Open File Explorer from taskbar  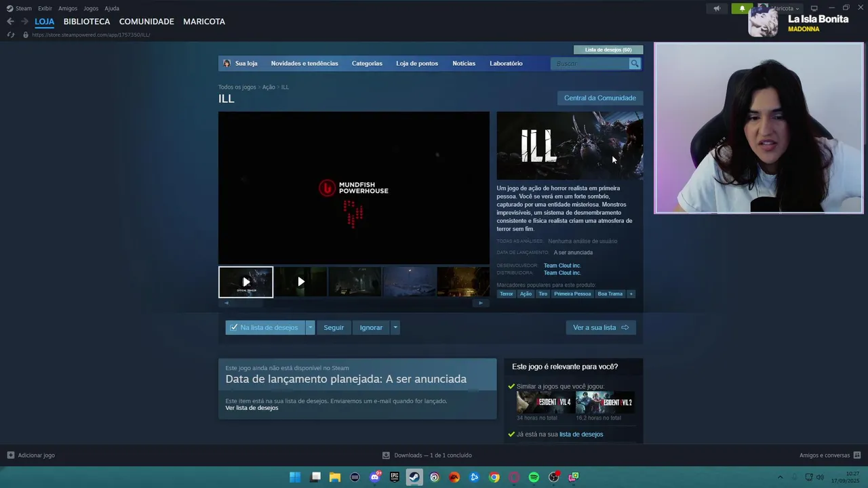coord(335,477)
